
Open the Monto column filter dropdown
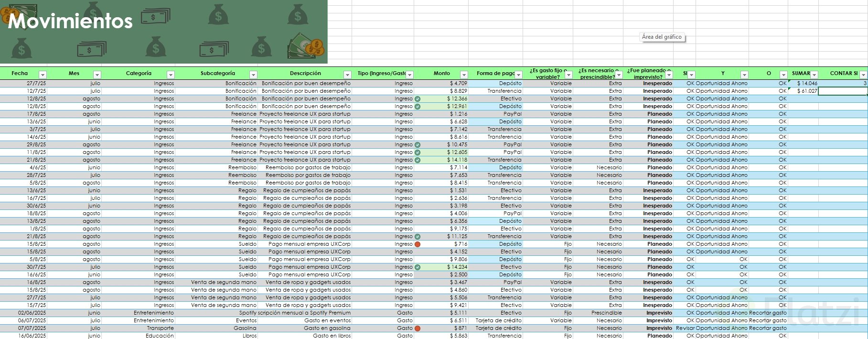(464, 75)
